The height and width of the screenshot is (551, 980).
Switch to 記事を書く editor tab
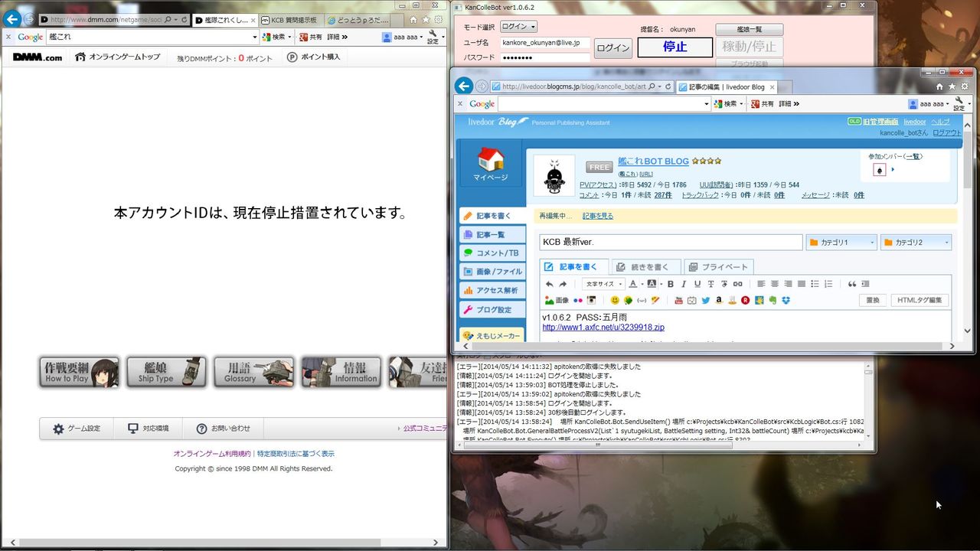click(x=573, y=267)
